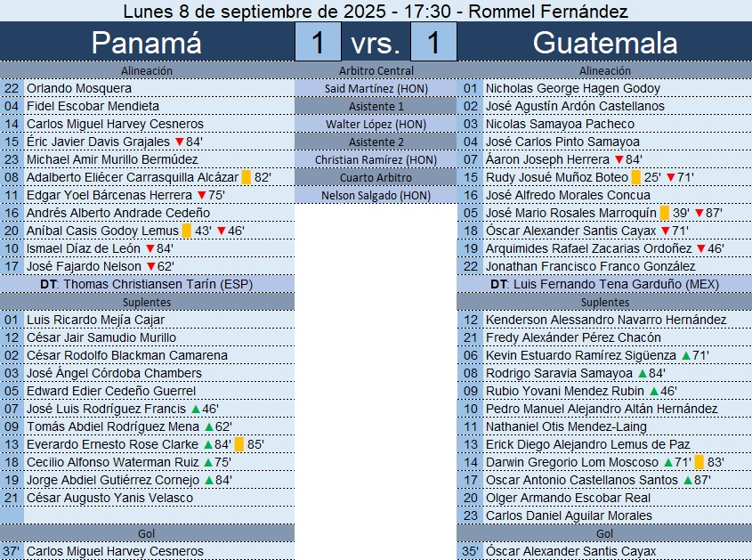Viewport: 752px width, 560px height.
Task: Click the yellow card next to Aníbal Godoy
Action: [187, 231]
